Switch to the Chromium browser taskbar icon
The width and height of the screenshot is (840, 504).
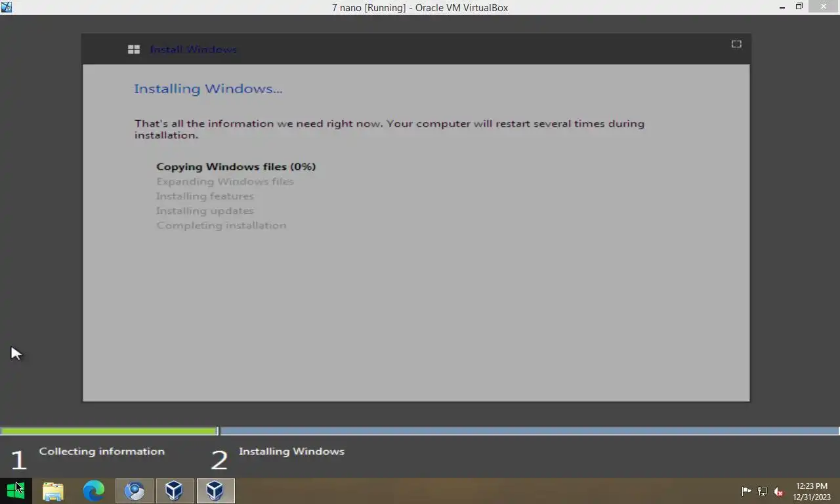[135, 491]
